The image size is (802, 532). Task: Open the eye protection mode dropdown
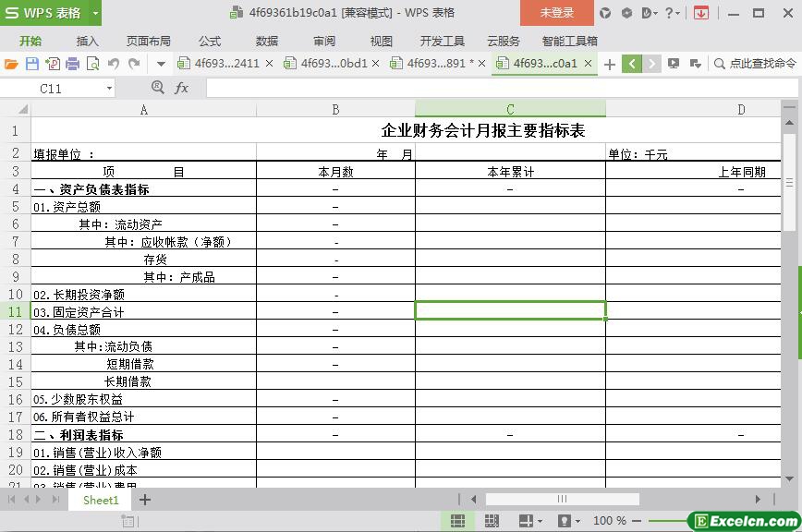569,521
